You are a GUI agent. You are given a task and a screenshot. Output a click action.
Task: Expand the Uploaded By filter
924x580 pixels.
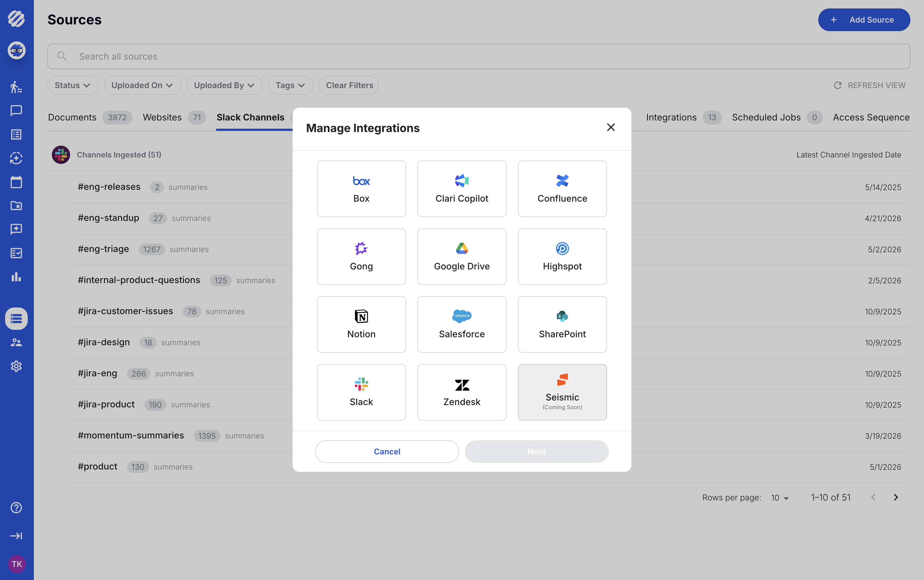click(224, 85)
